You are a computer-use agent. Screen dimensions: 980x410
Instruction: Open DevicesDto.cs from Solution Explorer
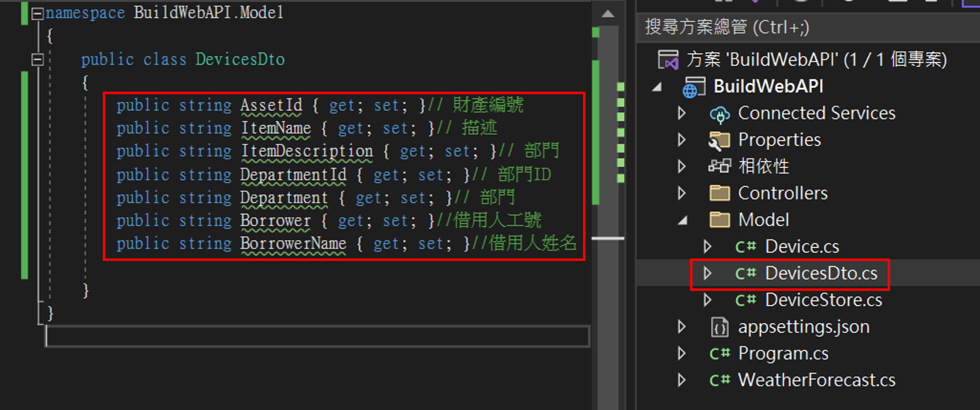[821, 273]
